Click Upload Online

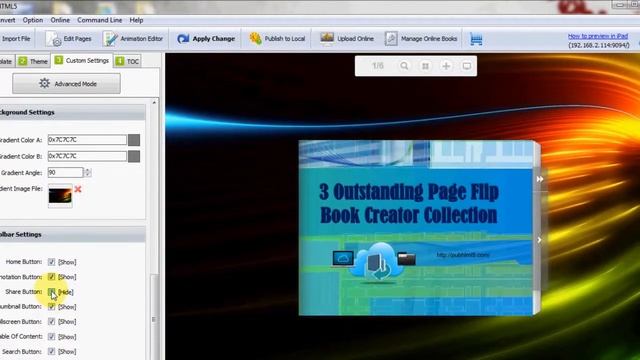pos(347,39)
